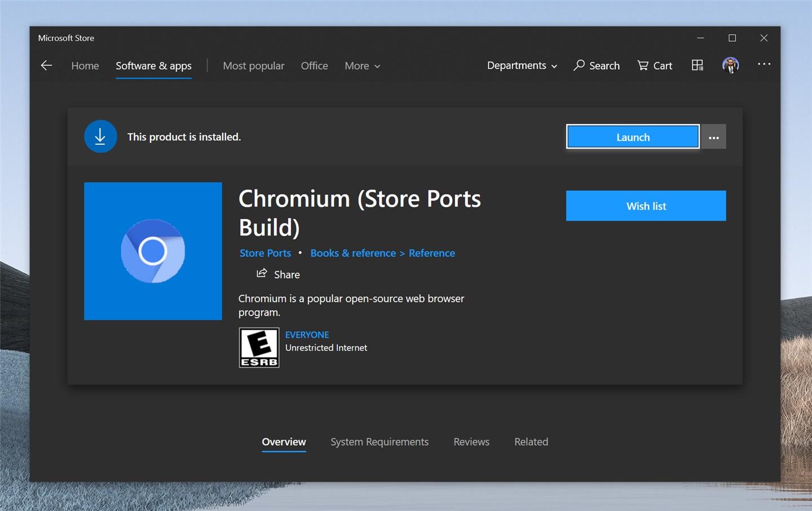Click the Chromium app icon thumbnail
The height and width of the screenshot is (511, 812).
coord(153,251)
